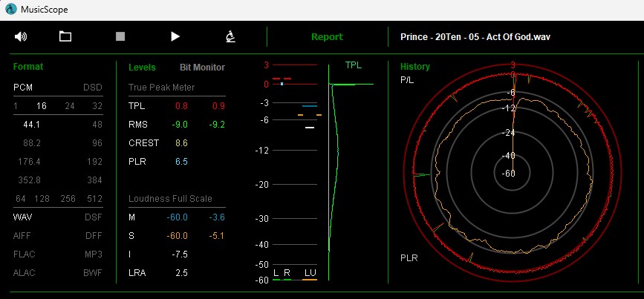644x299 pixels.
Task: Click the PCM format indicator
Action: click(x=24, y=88)
